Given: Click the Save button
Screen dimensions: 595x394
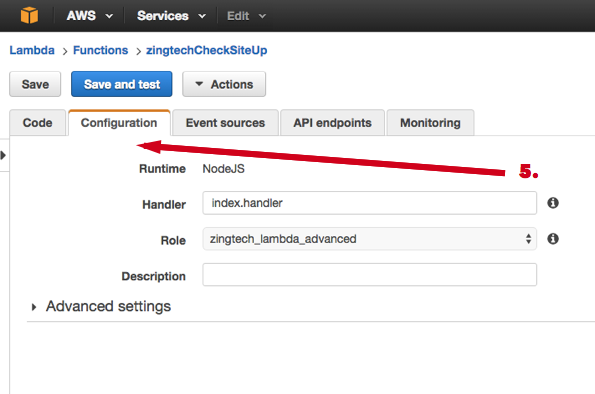Looking at the screenshot, I should 35,84.
